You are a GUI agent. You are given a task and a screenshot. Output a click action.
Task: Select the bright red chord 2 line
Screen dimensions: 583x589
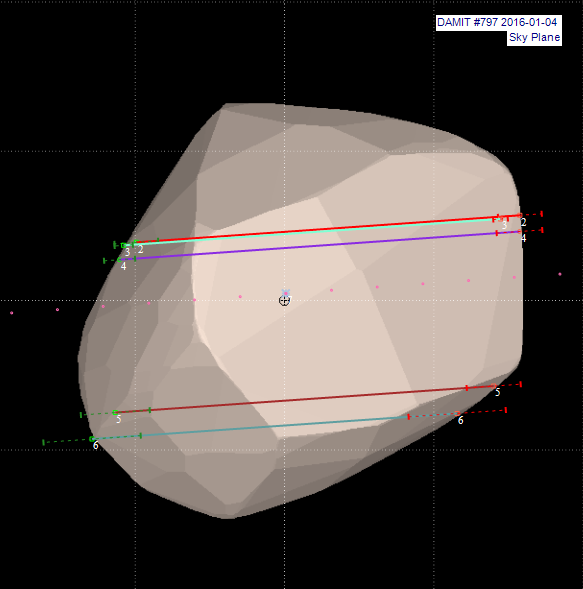pyautogui.click(x=328, y=228)
